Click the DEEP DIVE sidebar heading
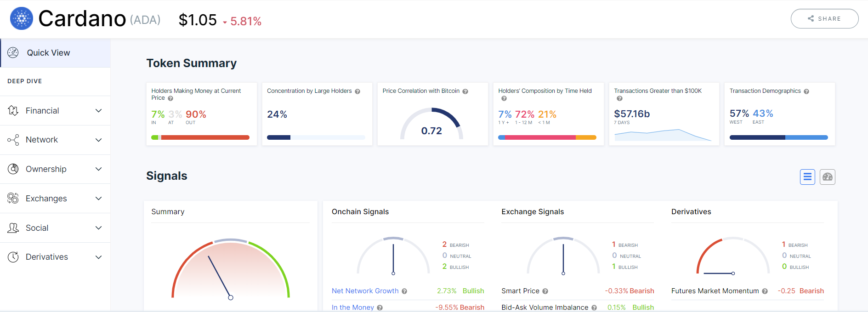Image resolution: width=868 pixels, height=319 pixels. [25, 81]
